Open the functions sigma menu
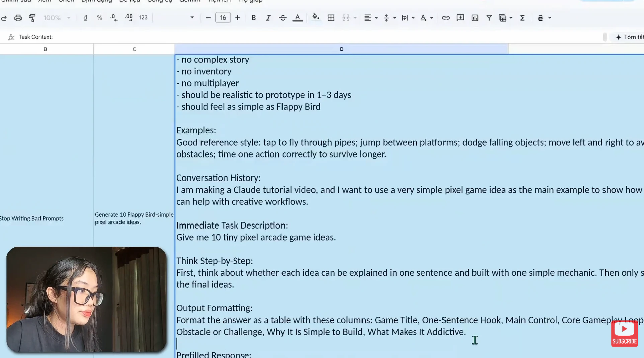The height and width of the screenshot is (358, 644). tap(522, 18)
